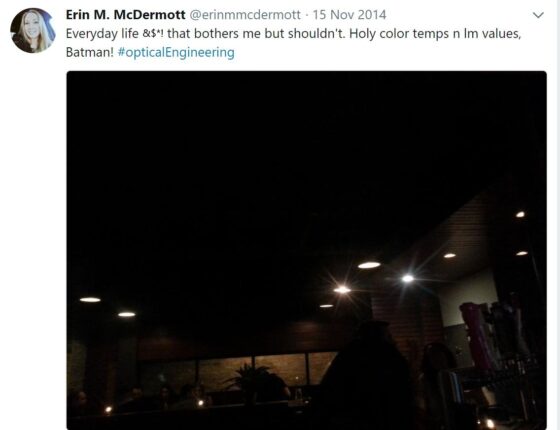Image resolution: width=560 pixels, height=430 pixels.
Task: Click the dark seated figure silhouette in photo
Action: coord(366,377)
